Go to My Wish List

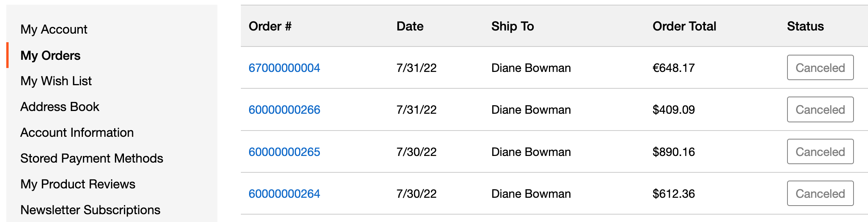click(x=56, y=81)
